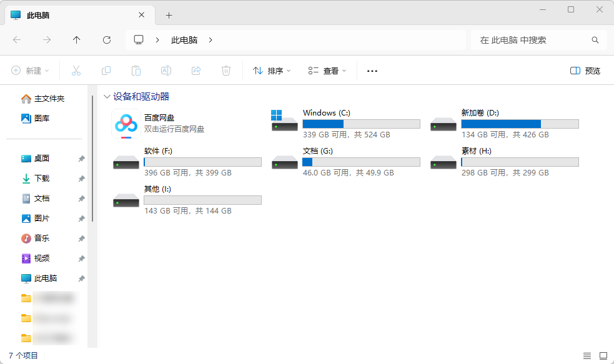Click the 339 GB 可用，共 524 GB text

point(347,135)
